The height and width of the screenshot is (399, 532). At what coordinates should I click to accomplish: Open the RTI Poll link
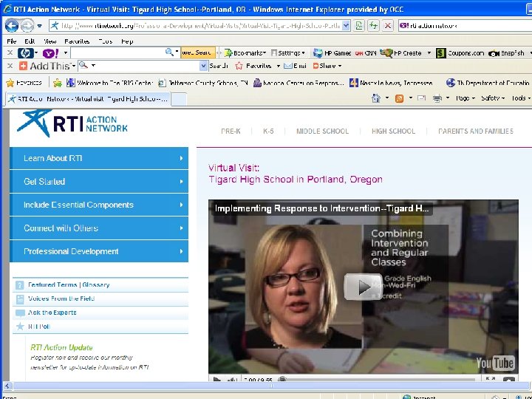click(x=39, y=327)
